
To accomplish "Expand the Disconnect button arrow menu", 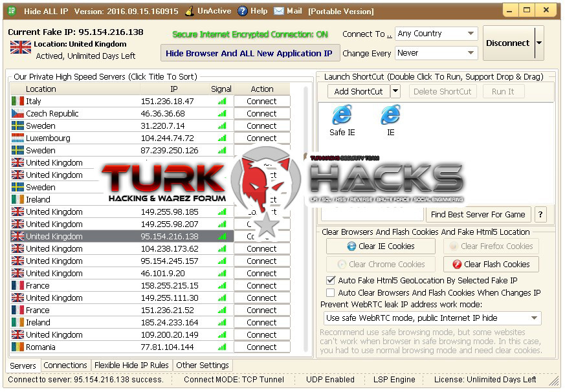I will pyautogui.click(x=539, y=43).
